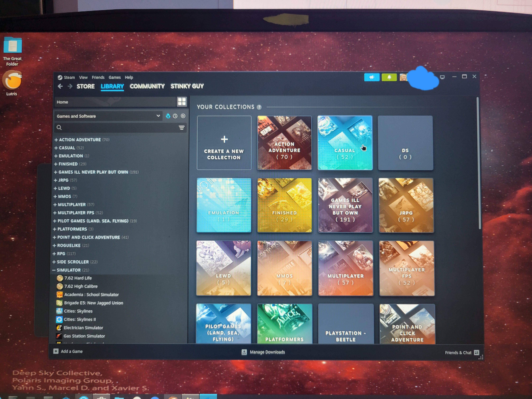532x399 pixels.
Task: Click the Add a Game plus icon
Action: (x=56, y=351)
